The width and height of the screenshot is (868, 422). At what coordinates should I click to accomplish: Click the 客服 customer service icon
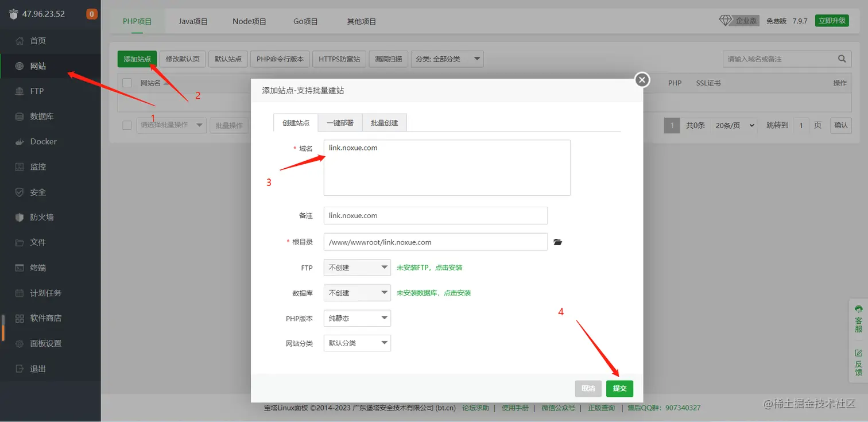859,308
